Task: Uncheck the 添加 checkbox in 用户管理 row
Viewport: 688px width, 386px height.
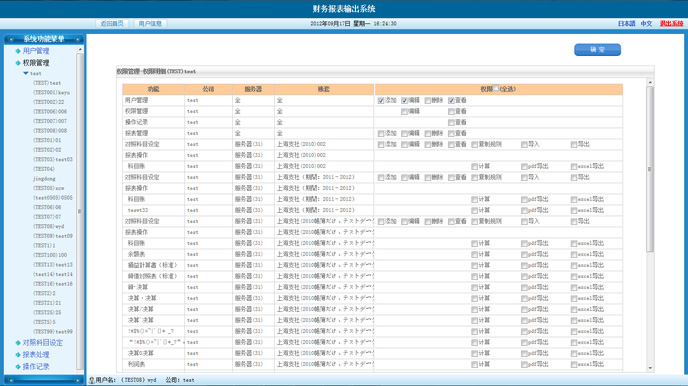Action: click(x=381, y=100)
